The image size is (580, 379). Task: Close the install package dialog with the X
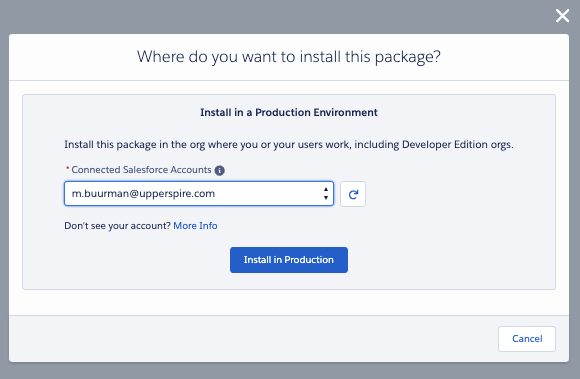coord(562,16)
